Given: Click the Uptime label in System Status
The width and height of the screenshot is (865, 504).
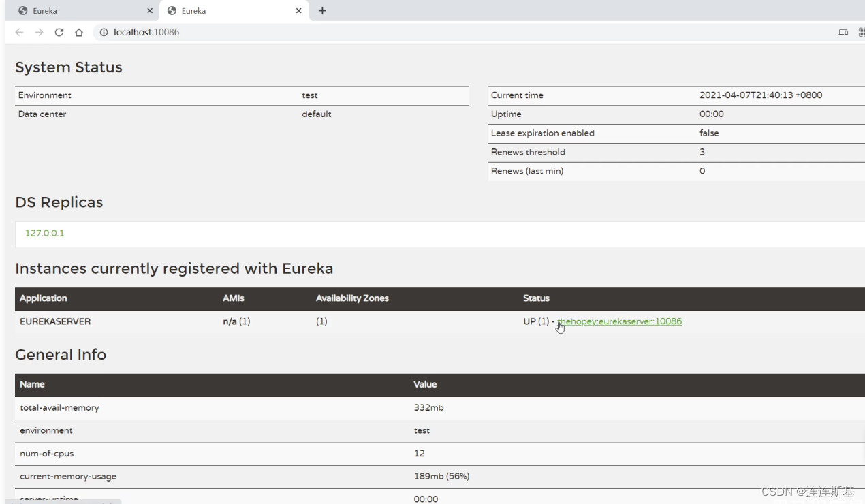Looking at the screenshot, I should click(x=506, y=114).
